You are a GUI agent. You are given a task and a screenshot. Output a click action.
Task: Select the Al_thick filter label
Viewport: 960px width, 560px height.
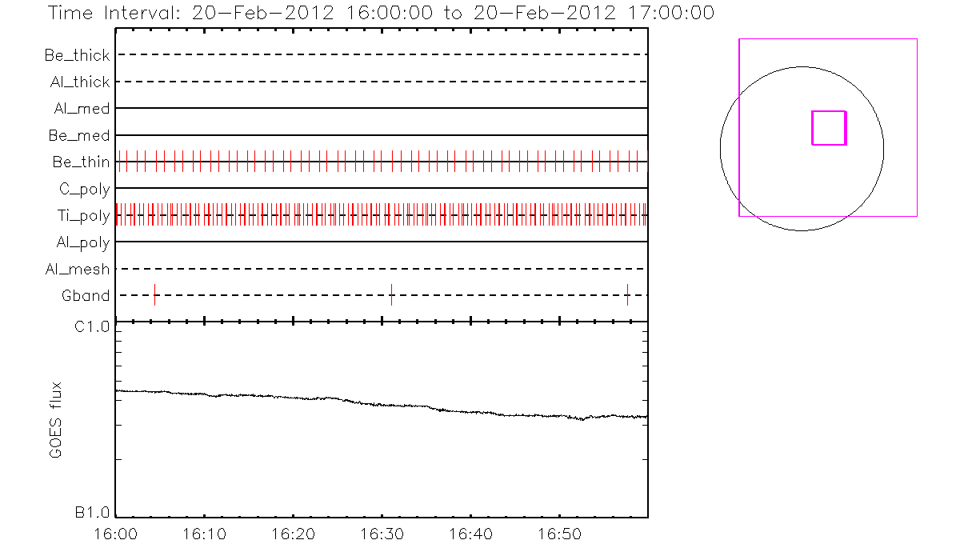(x=78, y=82)
